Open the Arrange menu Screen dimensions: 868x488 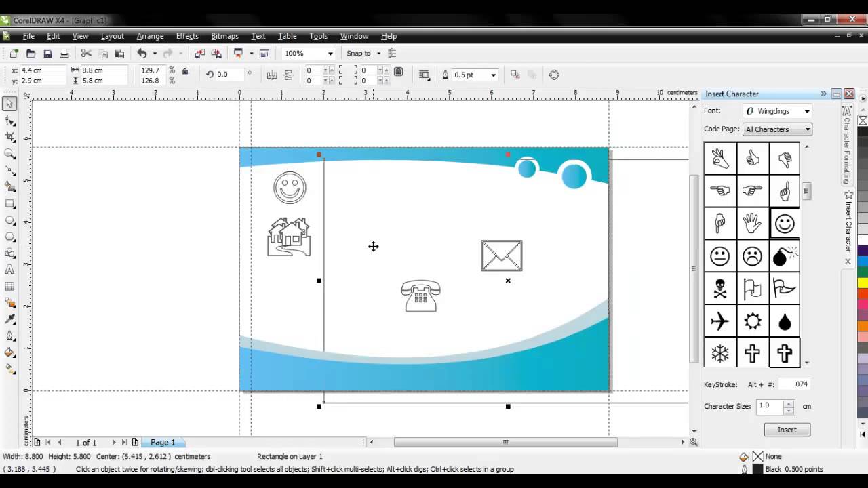pyautogui.click(x=150, y=36)
